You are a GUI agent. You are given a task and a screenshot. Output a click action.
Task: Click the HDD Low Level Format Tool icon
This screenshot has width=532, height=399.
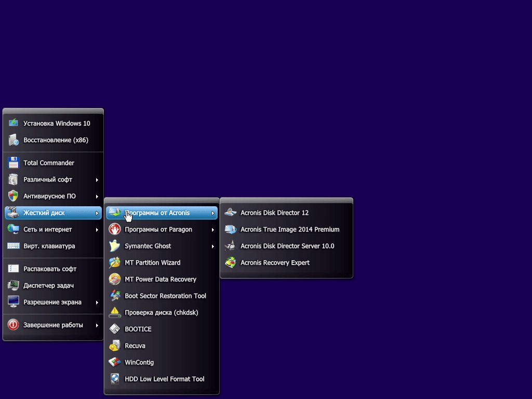(115, 379)
